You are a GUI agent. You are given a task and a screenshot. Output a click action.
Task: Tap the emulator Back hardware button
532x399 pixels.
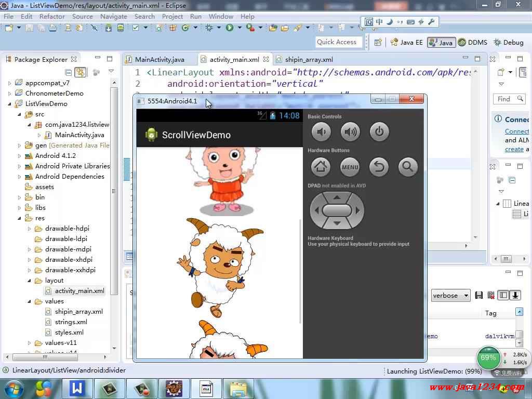pyautogui.click(x=379, y=167)
